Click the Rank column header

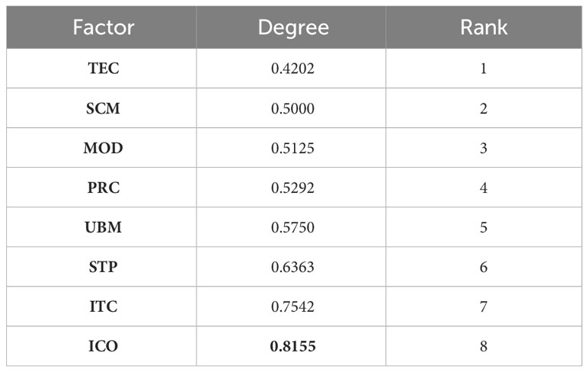coord(484,28)
